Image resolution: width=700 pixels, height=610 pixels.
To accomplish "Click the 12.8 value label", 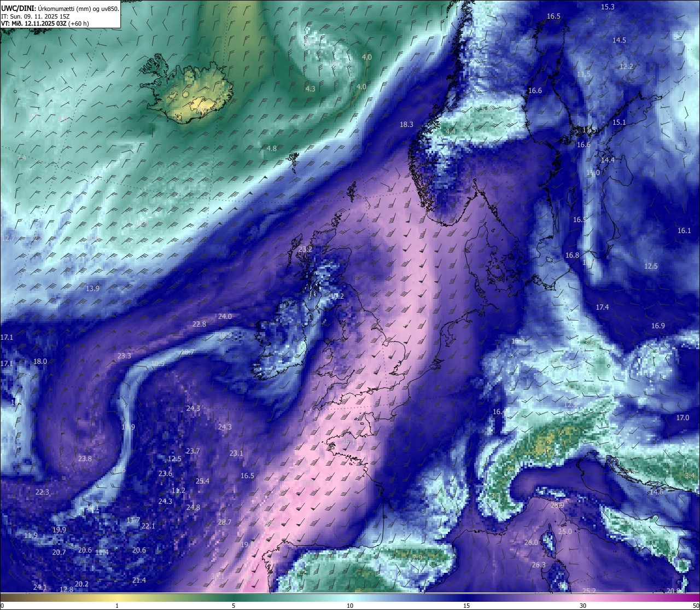I will click(66, 590).
